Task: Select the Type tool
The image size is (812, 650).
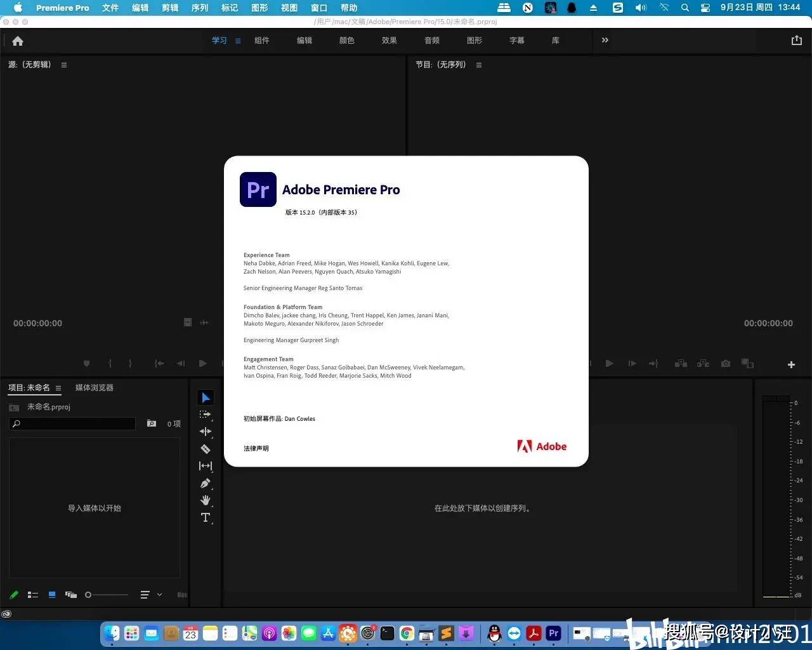Action: click(x=206, y=517)
